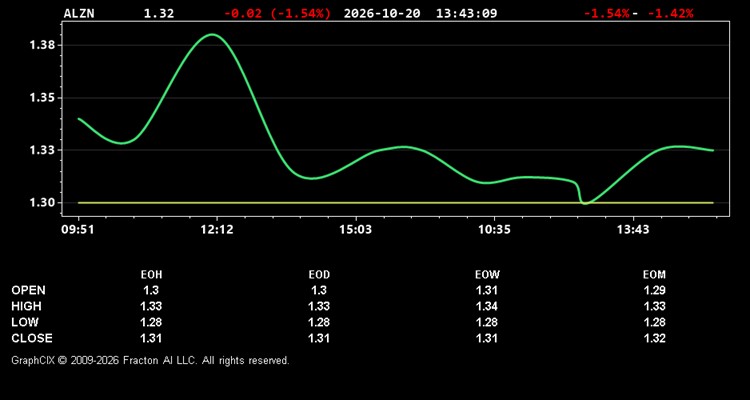Select the 15:03 time axis label
This screenshot has width=750, height=400.
pos(355,230)
